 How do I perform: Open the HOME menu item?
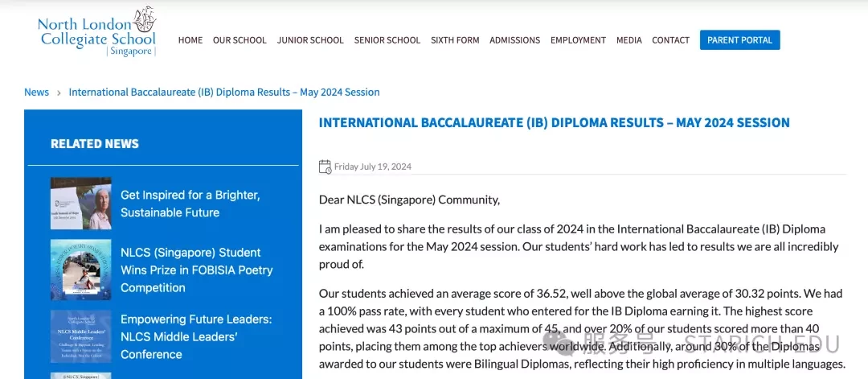pos(190,40)
